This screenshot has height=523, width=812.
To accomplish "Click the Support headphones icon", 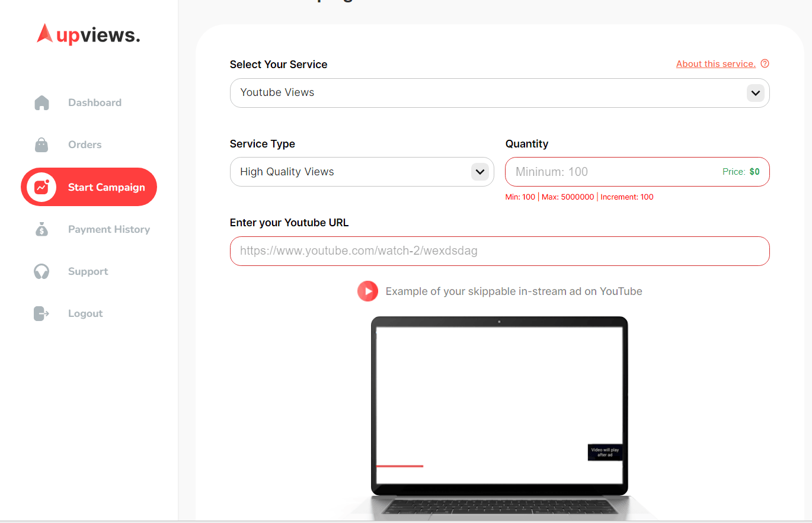I will point(41,271).
